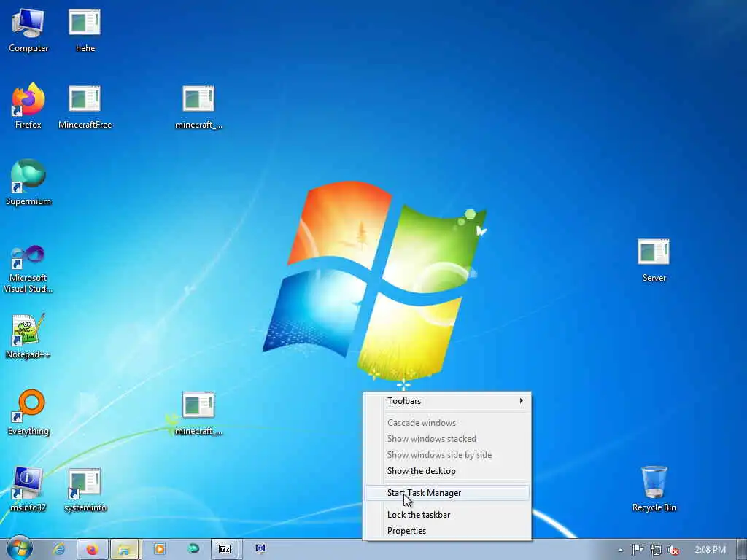Click the Show desktop corner button
This screenshot has height=560, width=747.
tap(742, 550)
